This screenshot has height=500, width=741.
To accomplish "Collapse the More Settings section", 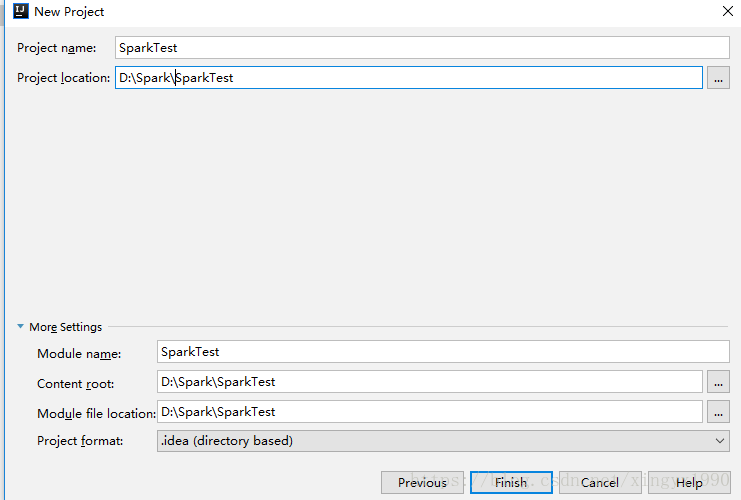I will coord(20,327).
